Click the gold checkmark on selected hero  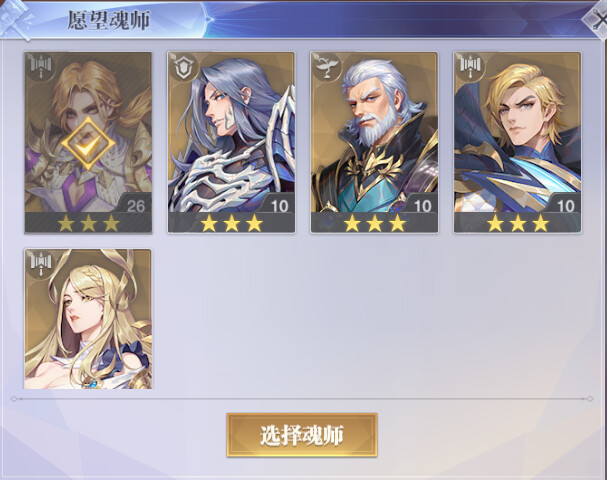(x=88, y=143)
